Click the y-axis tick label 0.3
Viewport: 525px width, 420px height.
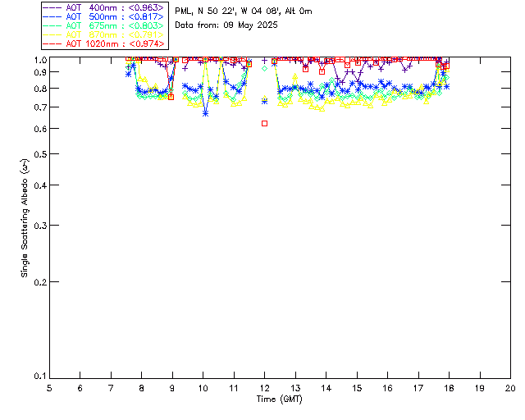click(x=39, y=226)
